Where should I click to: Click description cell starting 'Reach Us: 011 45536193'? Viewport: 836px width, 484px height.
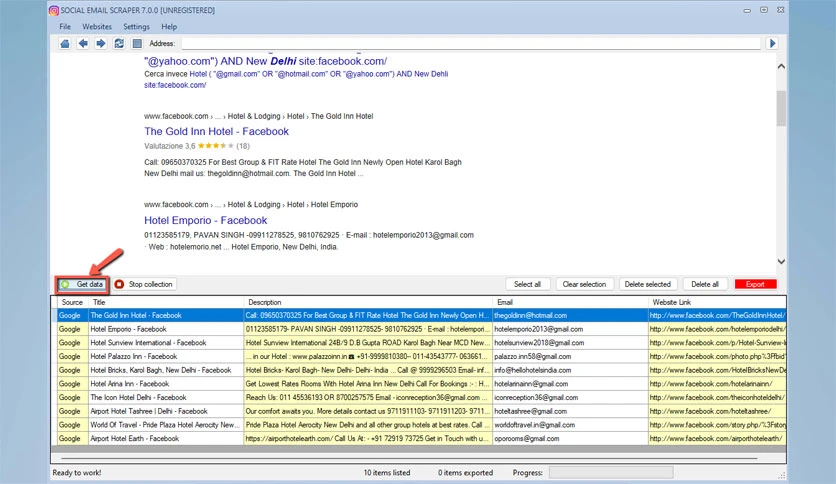click(x=368, y=398)
